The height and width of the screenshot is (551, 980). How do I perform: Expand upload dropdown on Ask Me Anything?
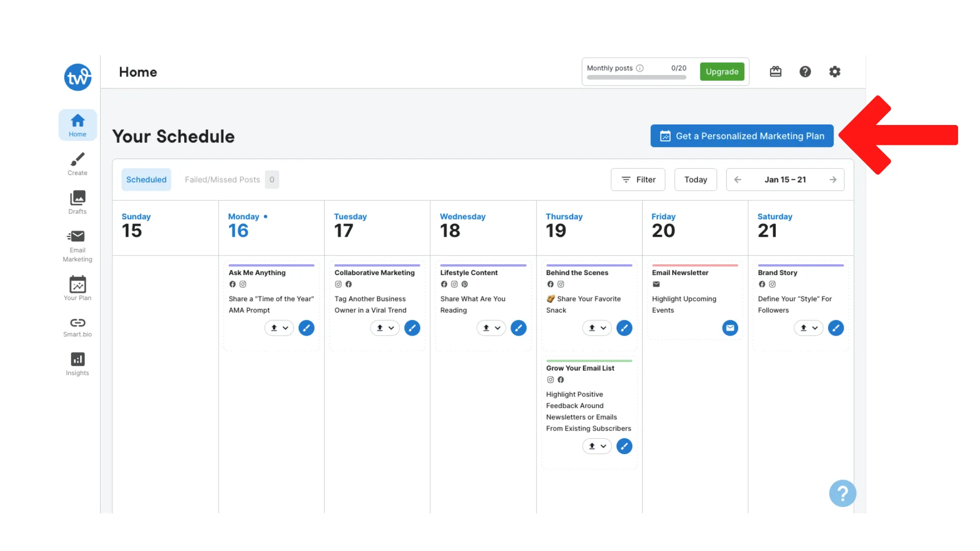(x=279, y=328)
